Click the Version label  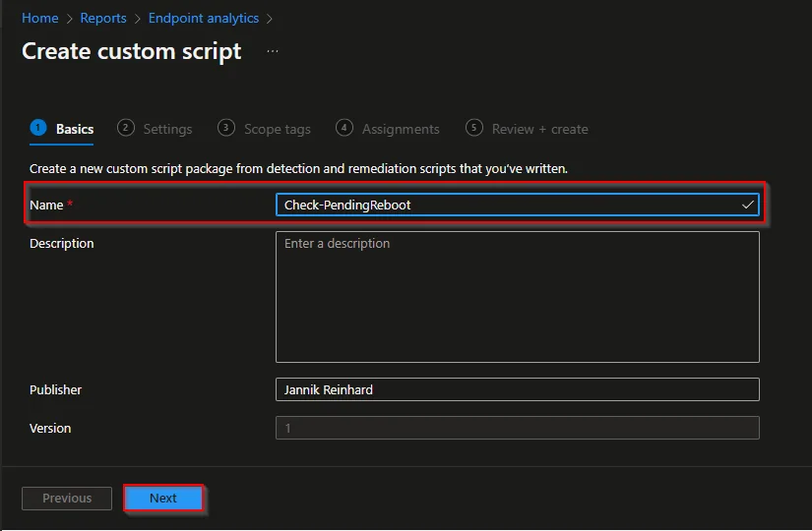click(50, 428)
